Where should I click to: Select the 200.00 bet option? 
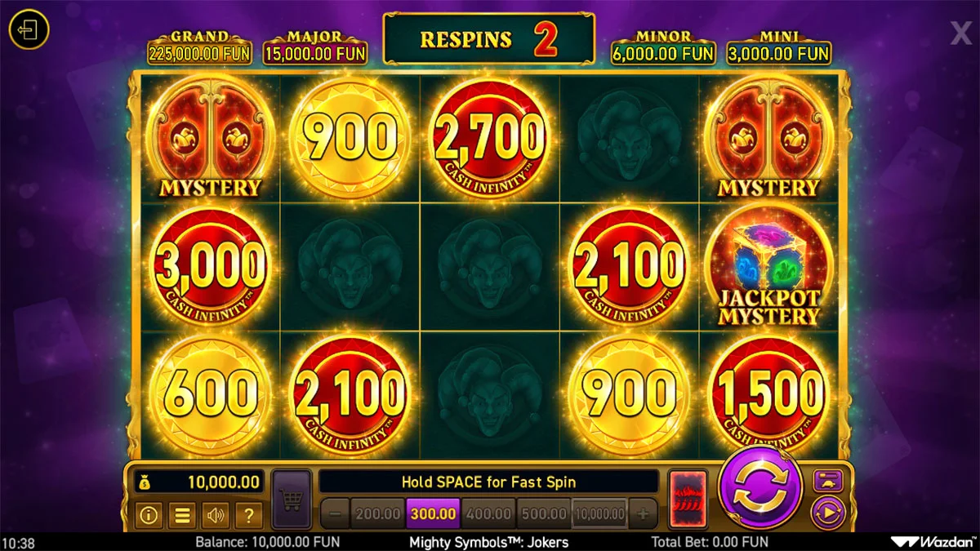tap(377, 514)
